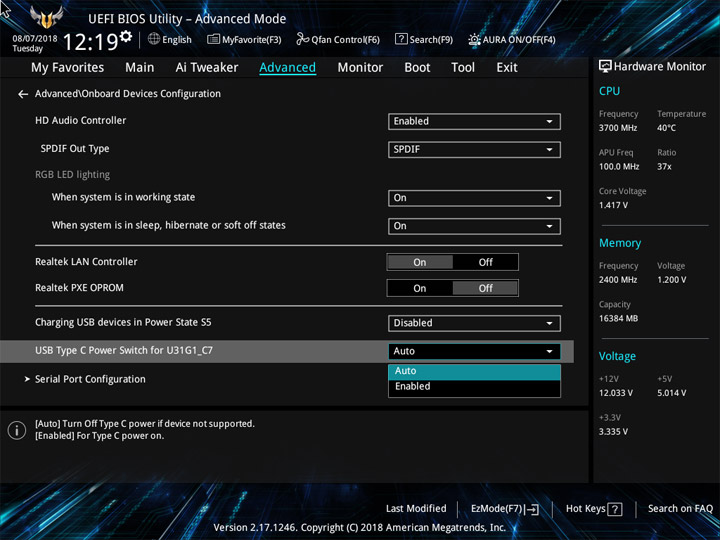Click the EzMode exit arrow icon
The width and height of the screenshot is (720, 540).
pos(532,509)
